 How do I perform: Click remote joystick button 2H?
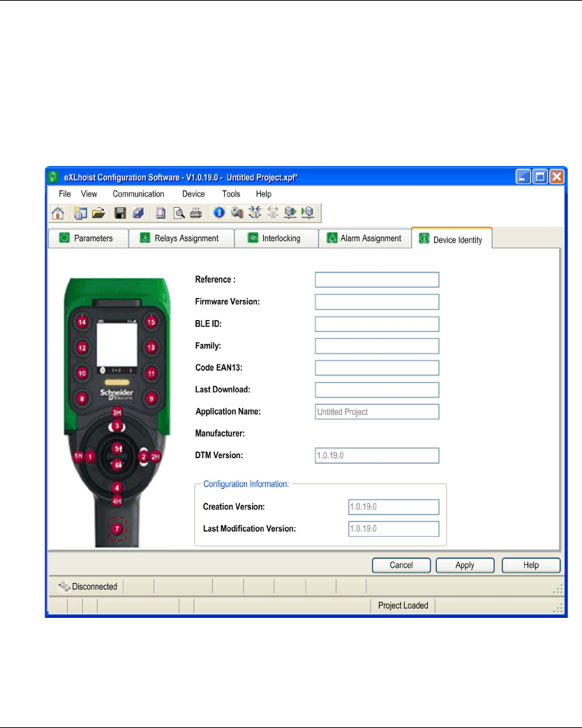point(155,456)
